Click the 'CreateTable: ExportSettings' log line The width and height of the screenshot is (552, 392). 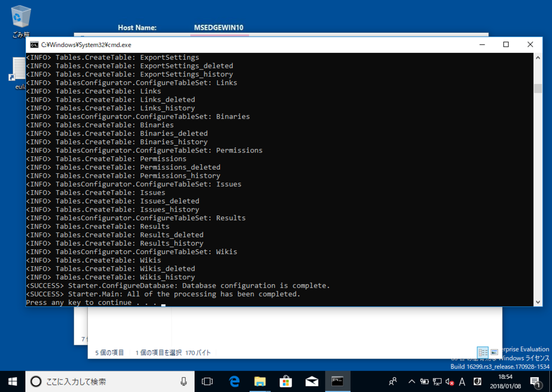tap(113, 57)
